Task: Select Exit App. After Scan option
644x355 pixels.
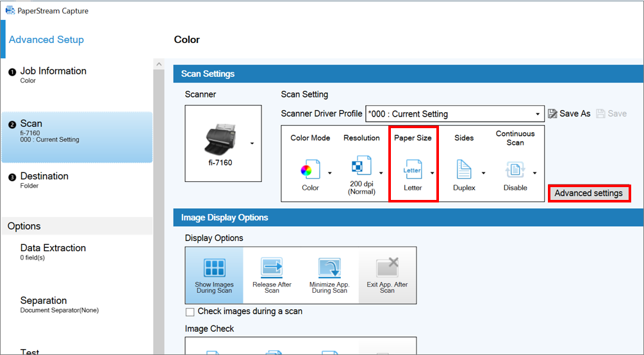Action: click(387, 276)
